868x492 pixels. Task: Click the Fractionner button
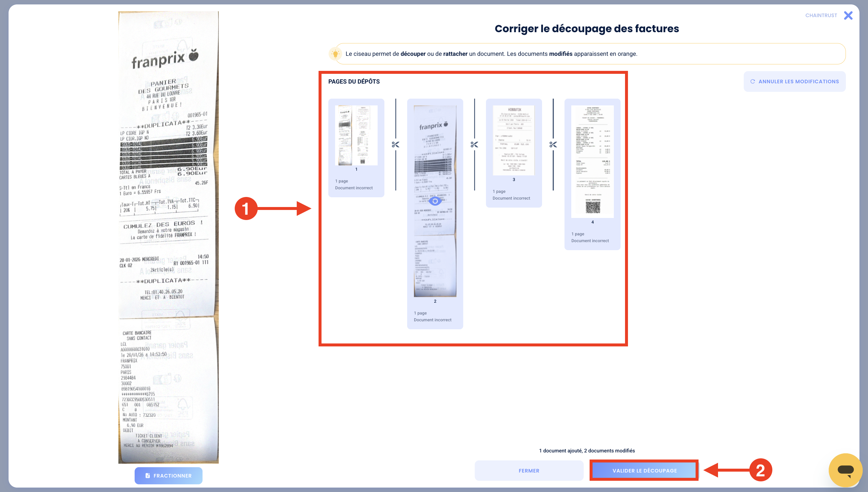click(x=169, y=475)
